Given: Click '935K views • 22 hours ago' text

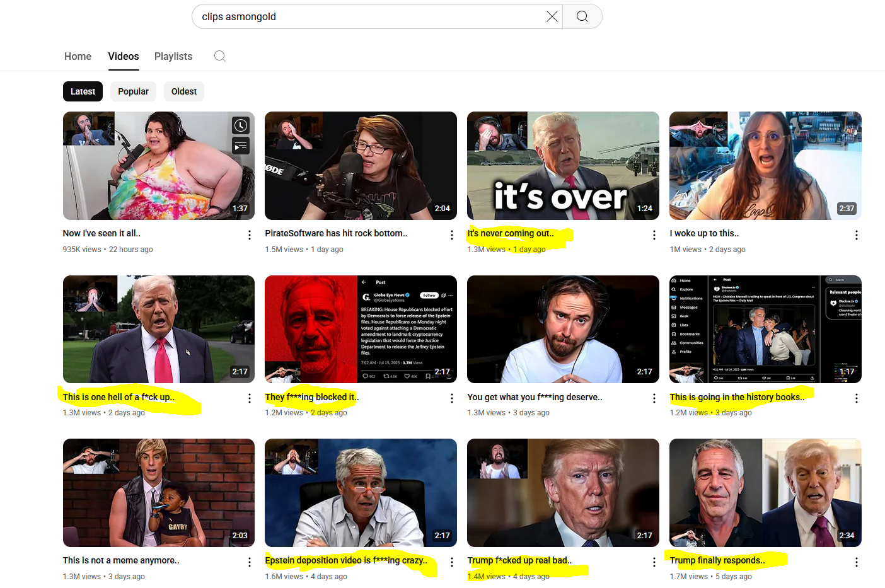Looking at the screenshot, I should (x=108, y=250).
